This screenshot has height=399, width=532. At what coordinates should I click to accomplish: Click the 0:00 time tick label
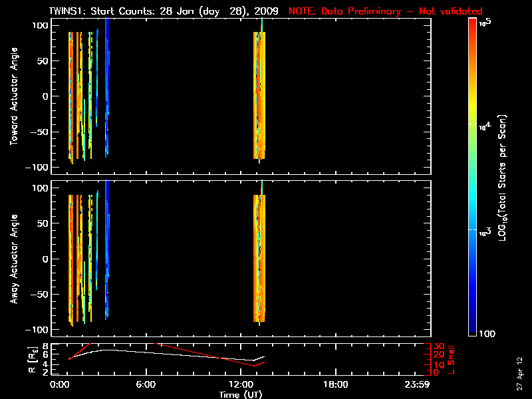coord(60,384)
